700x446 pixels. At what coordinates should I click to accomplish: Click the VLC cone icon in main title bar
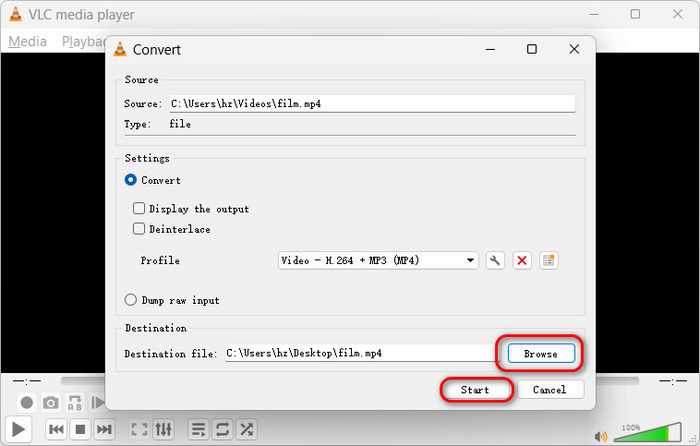coord(16,14)
